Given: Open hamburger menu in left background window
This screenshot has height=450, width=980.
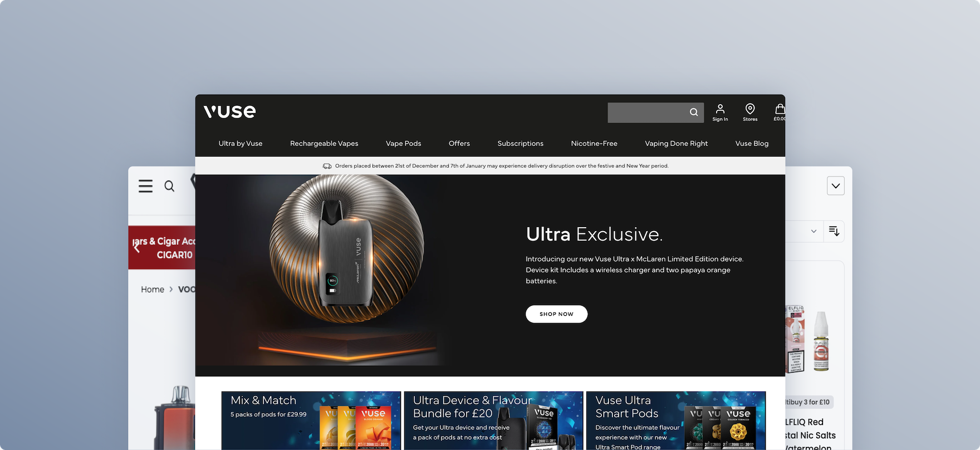Looking at the screenshot, I should coord(145,186).
